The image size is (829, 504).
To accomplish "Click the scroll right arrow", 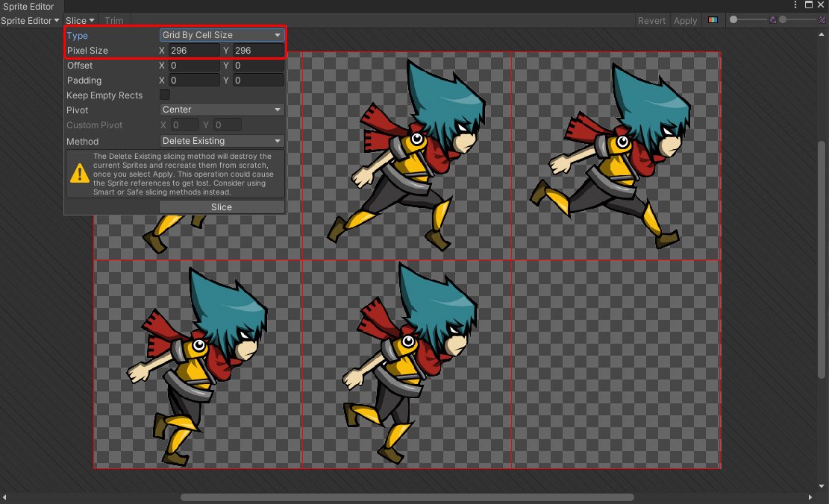I will 810,497.
